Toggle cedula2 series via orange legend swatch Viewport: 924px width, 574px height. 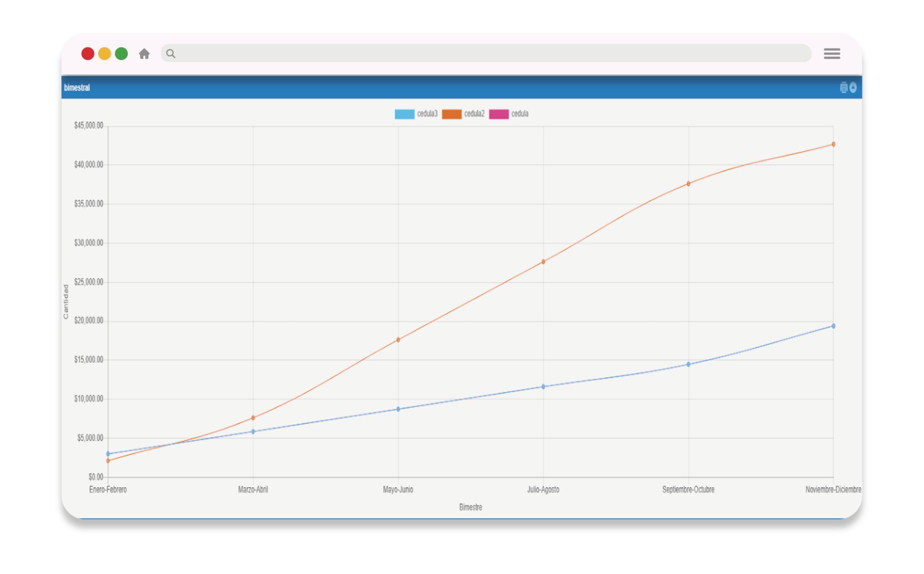coord(452,114)
